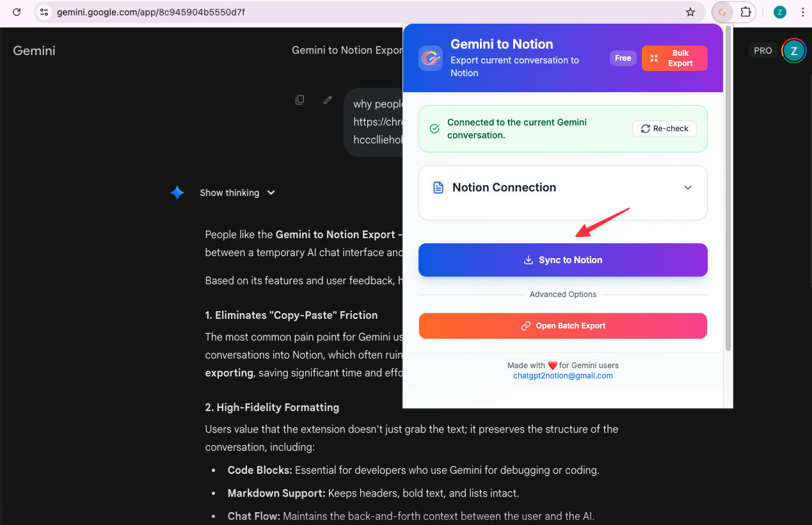Click the popup's vertical scrollbar
The height and width of the screenshot is (525, 812).
pyautogui.click(x=728, y=192)
